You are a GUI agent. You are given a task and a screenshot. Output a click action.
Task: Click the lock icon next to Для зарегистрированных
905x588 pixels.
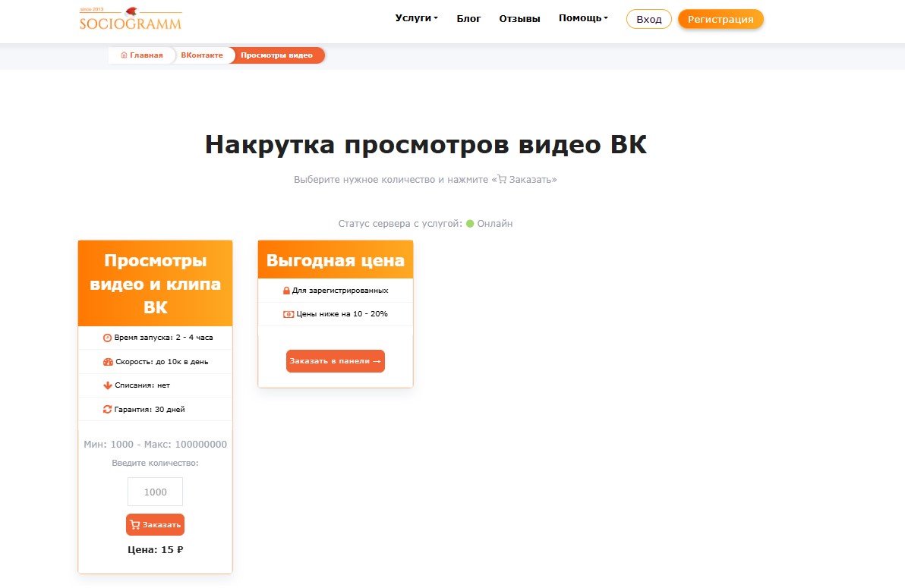(286, 291)
